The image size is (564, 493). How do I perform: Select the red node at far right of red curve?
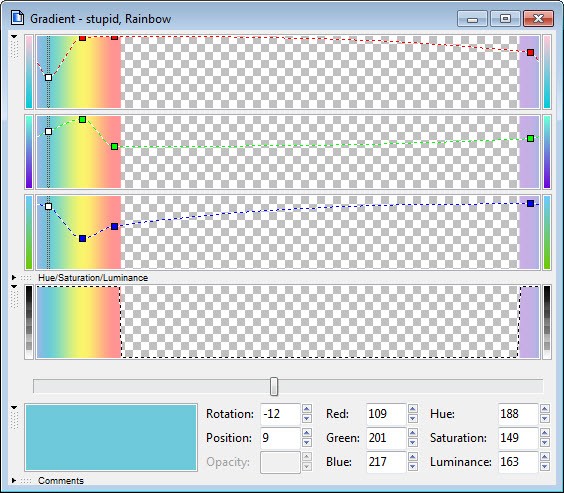click(530, 53)
